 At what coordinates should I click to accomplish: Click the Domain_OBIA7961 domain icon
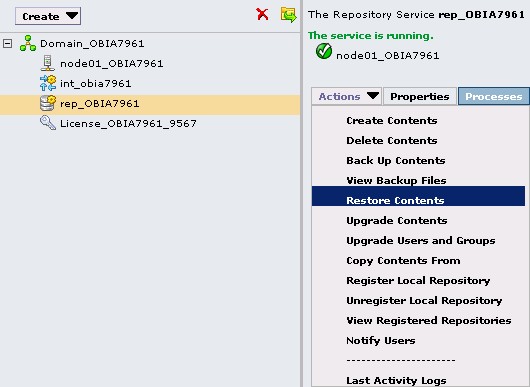pos(28,43)
